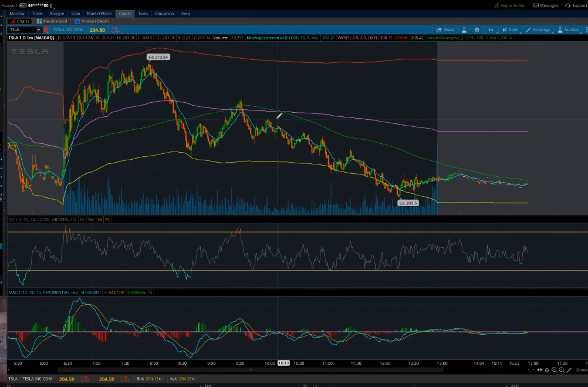Click the horizontal chart scrollbar
The image size is (588, 387).
251,370
